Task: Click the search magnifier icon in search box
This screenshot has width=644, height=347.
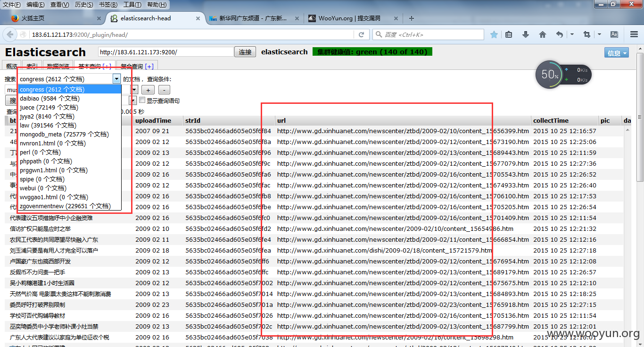Action: pyautogui.click(x=379, y=34)
